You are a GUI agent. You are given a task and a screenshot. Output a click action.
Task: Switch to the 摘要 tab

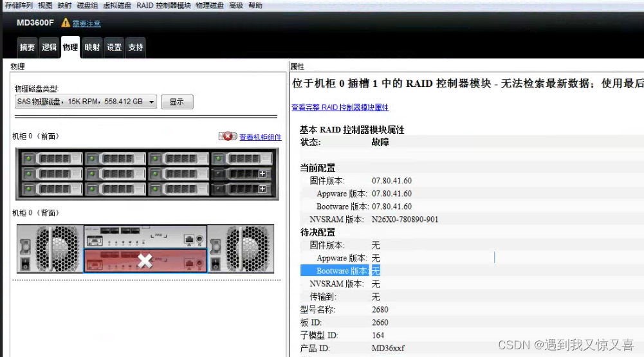point(28,47)
